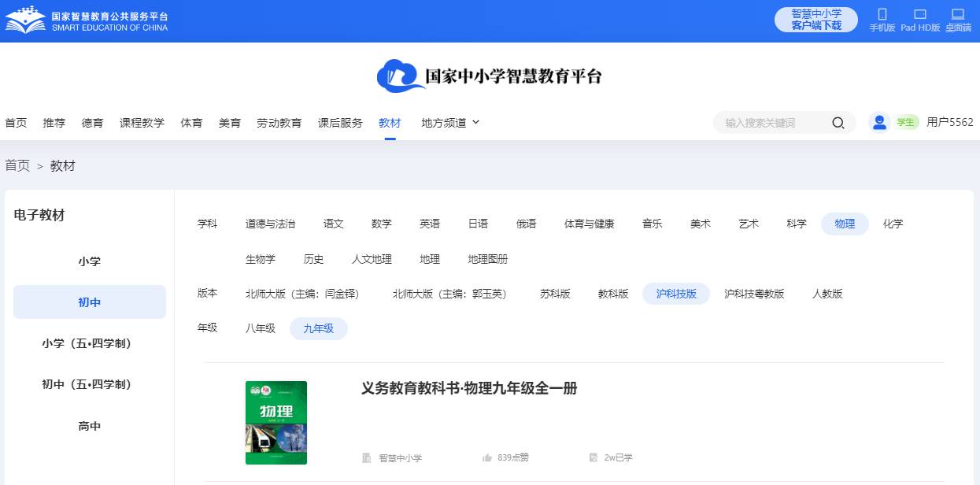Click the 2w已学 document icon
This screenshot has width=980, height=485.
(x=594, y=457)
